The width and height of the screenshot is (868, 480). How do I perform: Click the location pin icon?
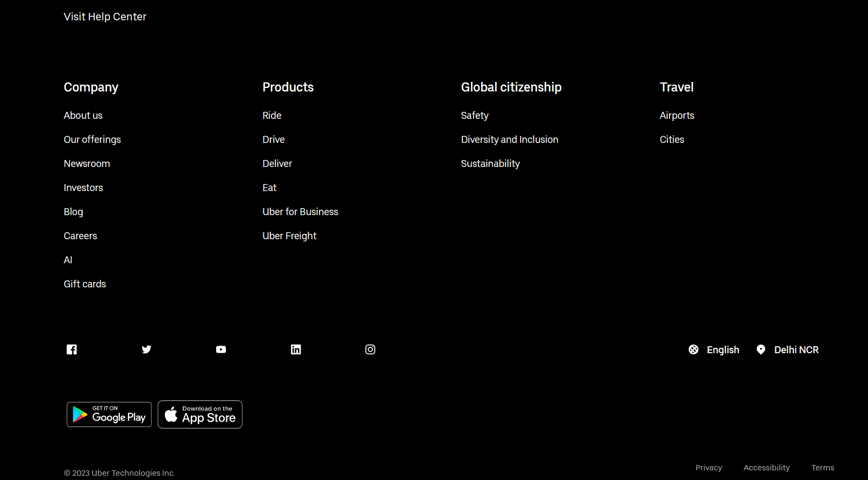[x=761, y=349]
